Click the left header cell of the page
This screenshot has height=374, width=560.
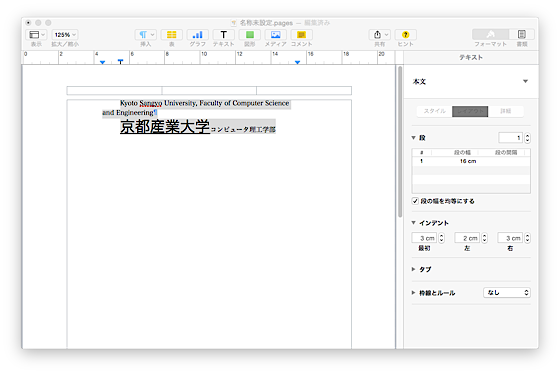coord(114,90)
